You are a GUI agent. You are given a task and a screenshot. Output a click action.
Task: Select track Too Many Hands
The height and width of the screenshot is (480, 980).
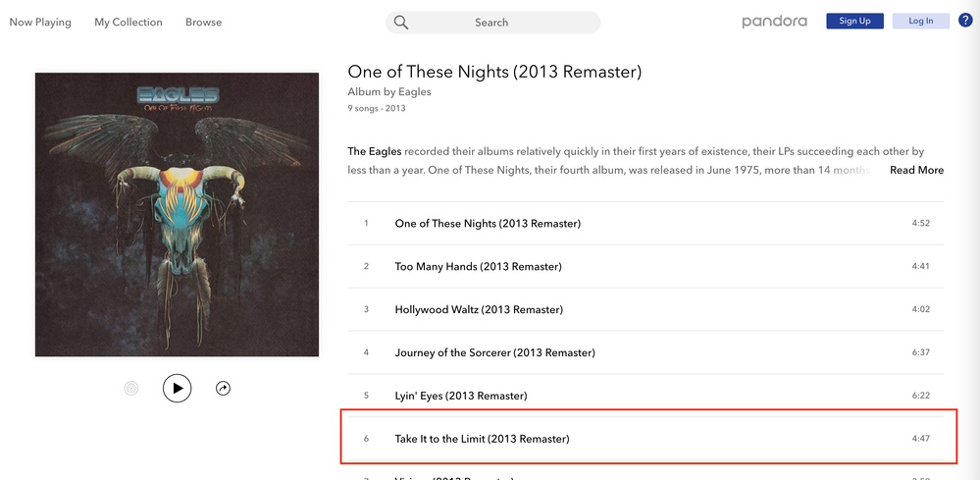478,266
